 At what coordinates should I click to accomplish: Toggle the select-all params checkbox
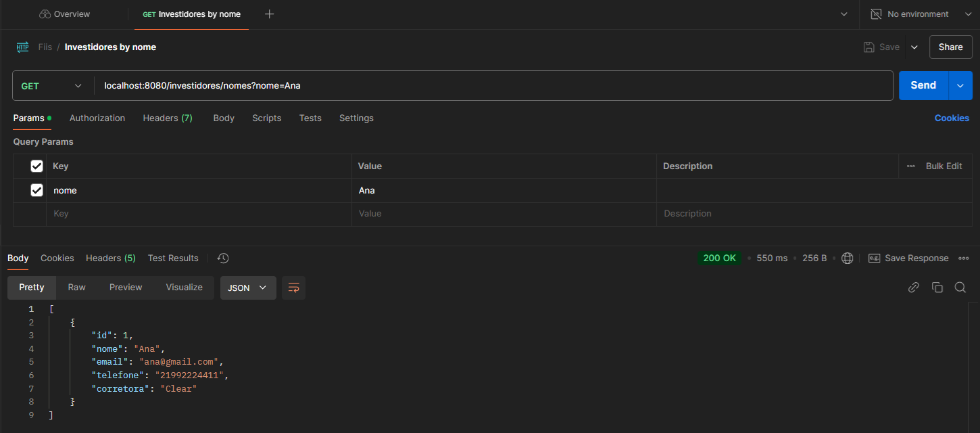point(37,166)
